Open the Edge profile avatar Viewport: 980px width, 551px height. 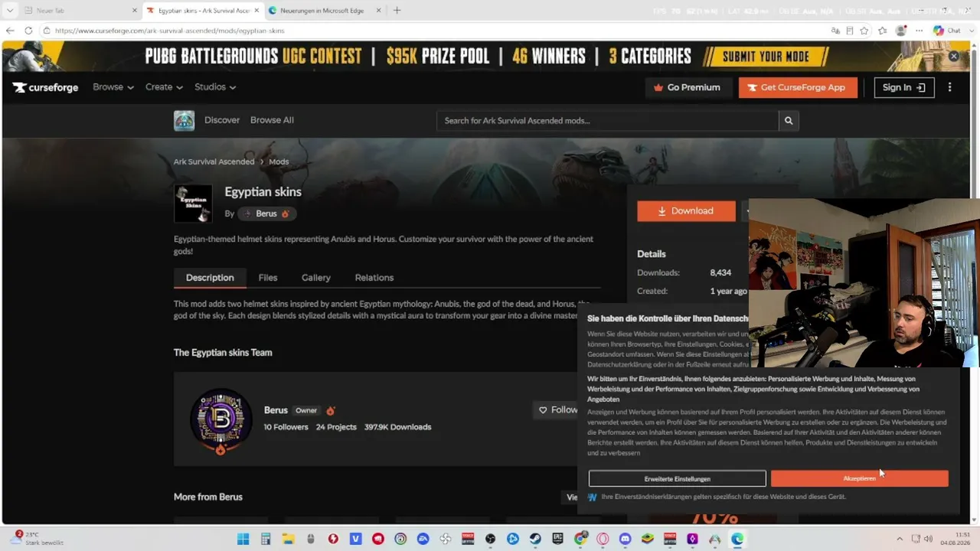[x=900, y=31]
